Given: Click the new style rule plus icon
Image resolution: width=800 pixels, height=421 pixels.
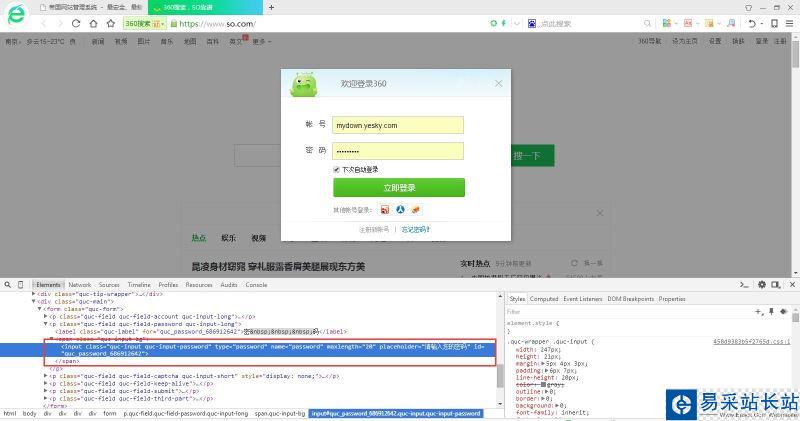Looking at the screenshot, I should tap(759, 311).
